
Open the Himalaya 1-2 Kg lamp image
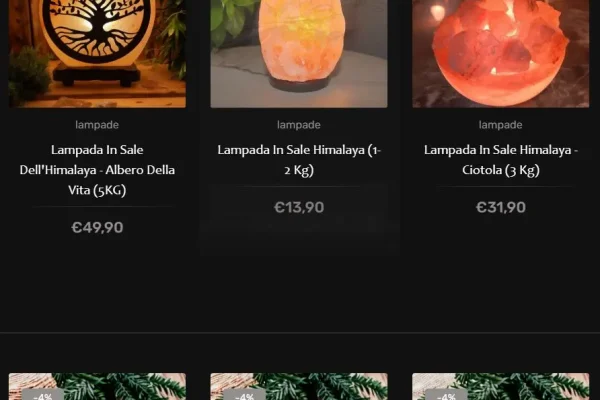point(299,54)
